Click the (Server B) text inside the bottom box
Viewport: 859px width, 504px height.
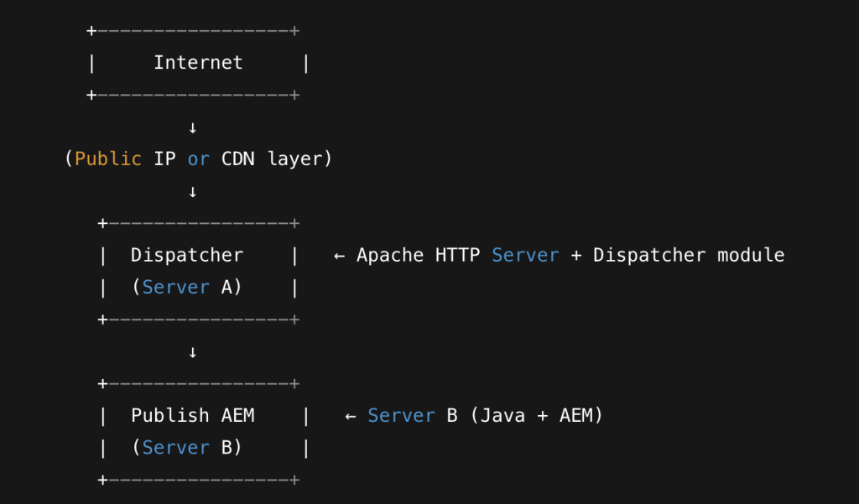pyautogui.click(x=186, y=447)
